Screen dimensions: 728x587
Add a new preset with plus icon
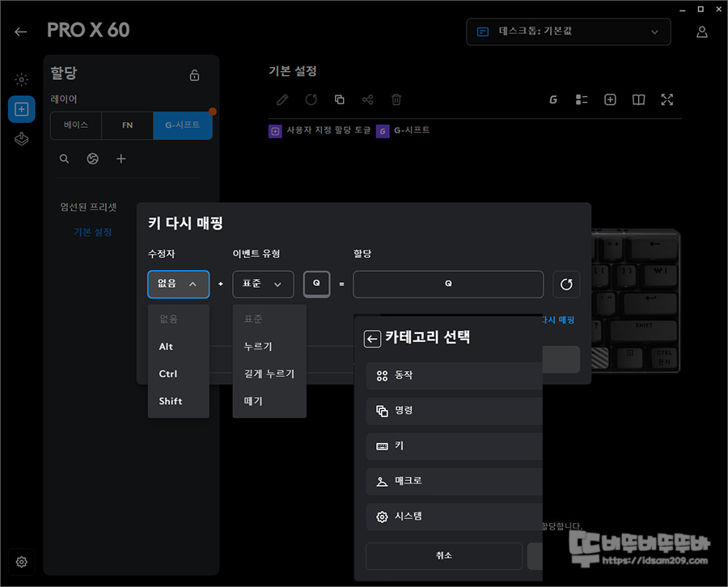click(x=121, y=158)
